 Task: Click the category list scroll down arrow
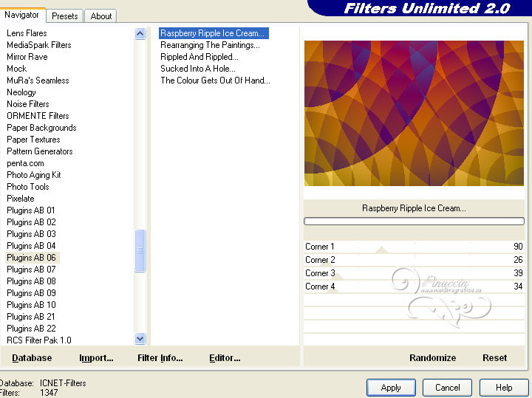[x=140, y=338]
